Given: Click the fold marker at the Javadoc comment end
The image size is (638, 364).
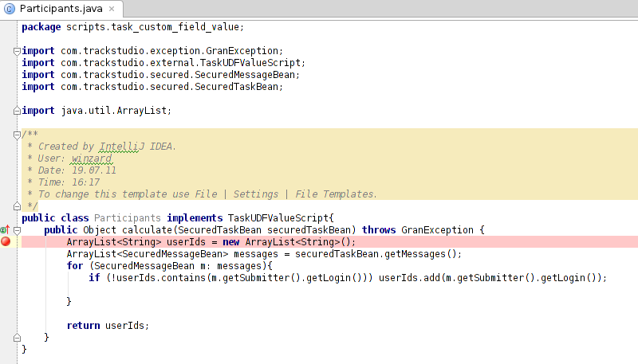Looking at the screenshot, I should pyautogui.click(x=17, y=206).
